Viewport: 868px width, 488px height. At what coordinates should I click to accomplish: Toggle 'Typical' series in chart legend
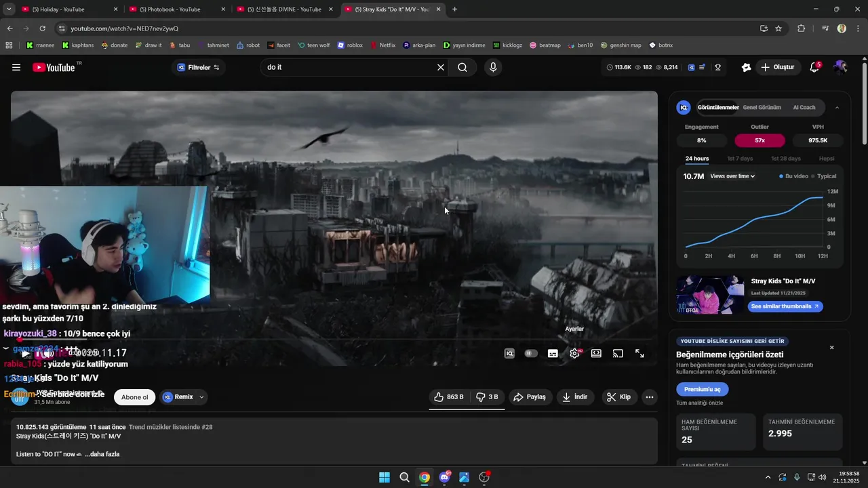tap(824, 176)
